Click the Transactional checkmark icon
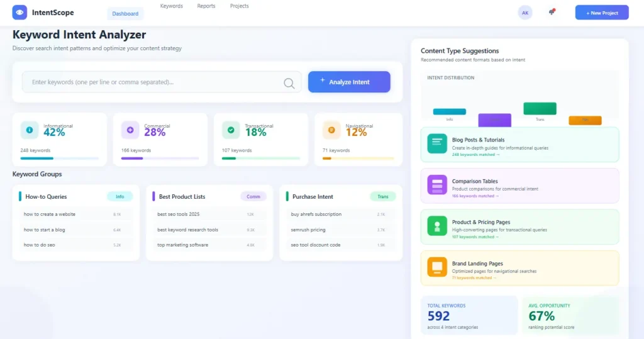 click(231, 130)
